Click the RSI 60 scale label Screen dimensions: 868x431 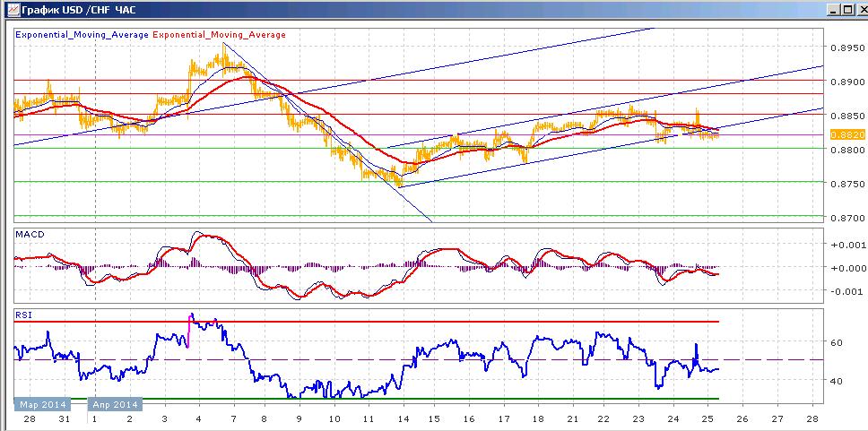(837, 342)
